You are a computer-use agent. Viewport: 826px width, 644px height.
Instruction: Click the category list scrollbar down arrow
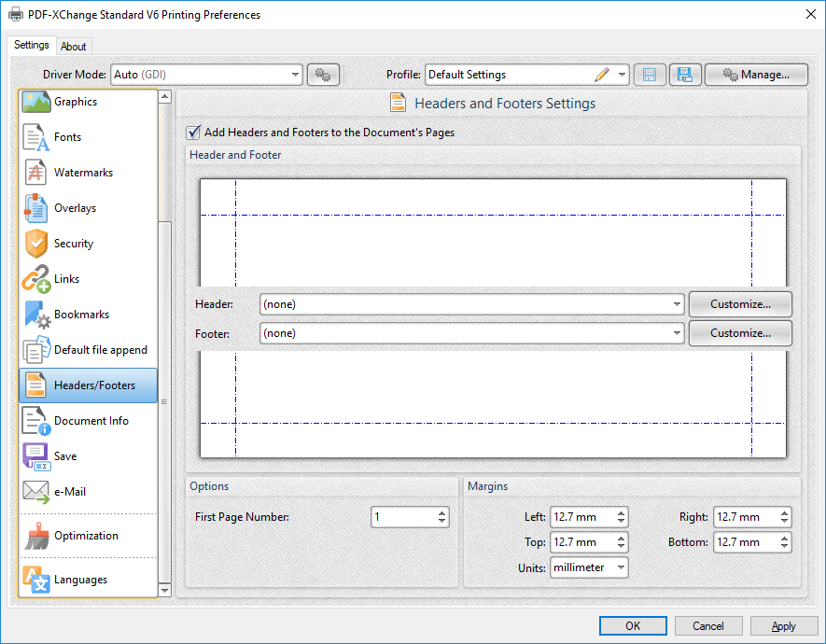(165, 590)
